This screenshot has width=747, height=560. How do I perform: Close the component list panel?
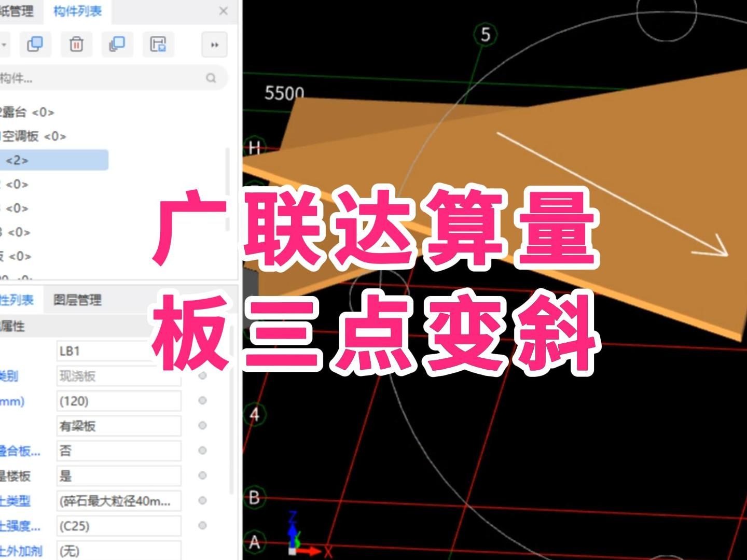[x=224, y=11]
